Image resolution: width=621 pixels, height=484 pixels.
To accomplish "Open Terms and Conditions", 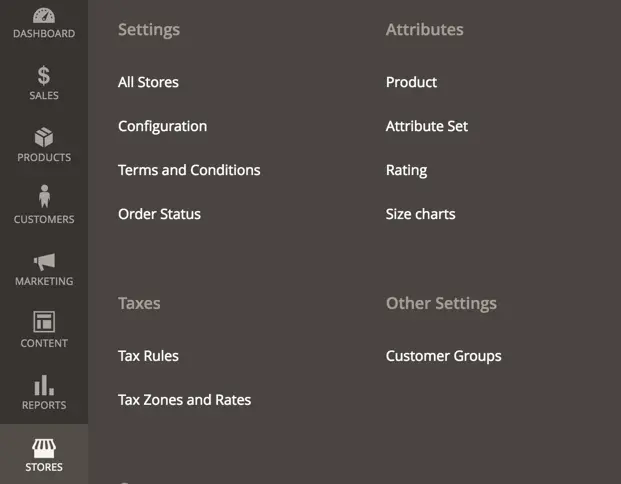I will click(189, 170).
